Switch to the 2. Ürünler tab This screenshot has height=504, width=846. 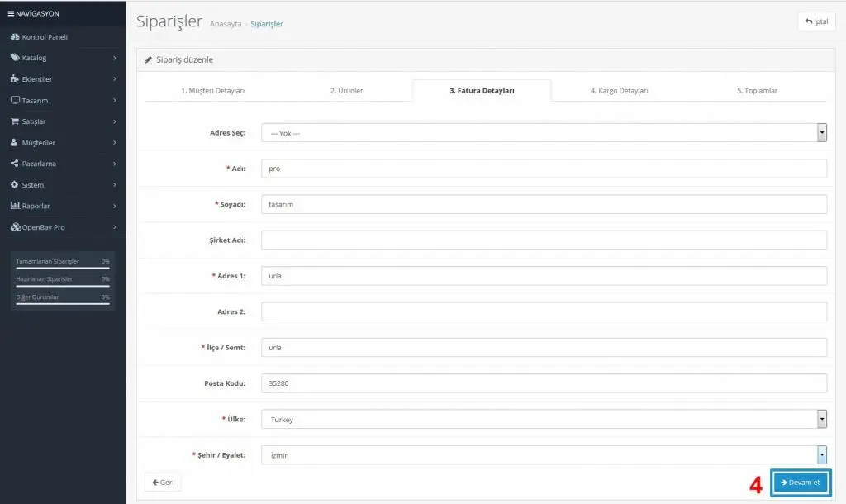pos(346,91)
